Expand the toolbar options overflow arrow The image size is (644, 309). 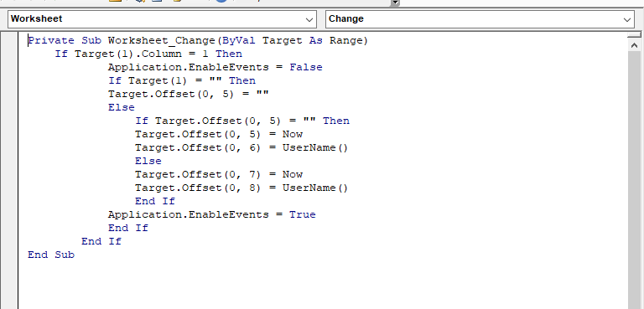(x=395, y=3)
